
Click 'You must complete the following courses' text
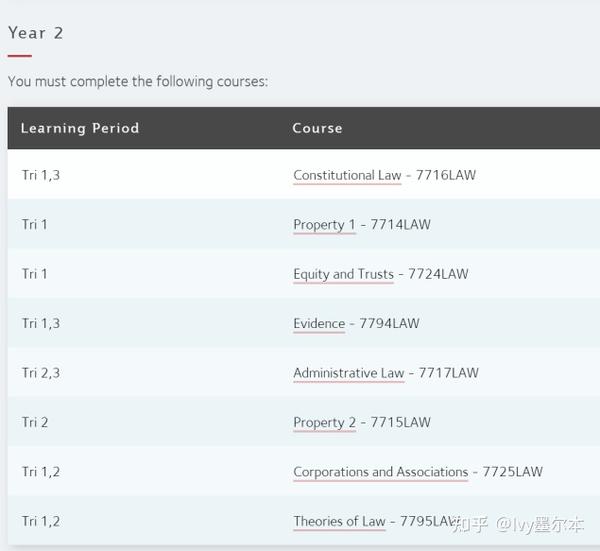[138, 82]
